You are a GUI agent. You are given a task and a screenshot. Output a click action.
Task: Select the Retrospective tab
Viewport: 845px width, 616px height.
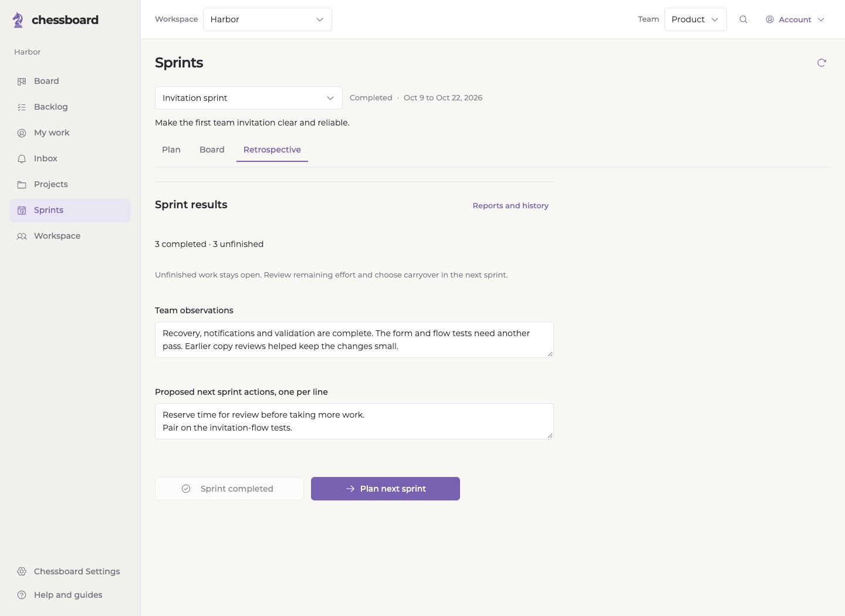272,150
